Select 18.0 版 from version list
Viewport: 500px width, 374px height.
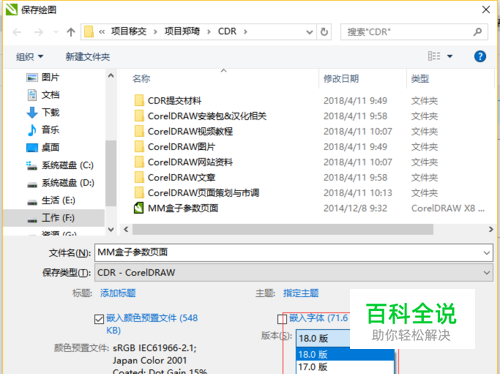[x=345, y=354]
